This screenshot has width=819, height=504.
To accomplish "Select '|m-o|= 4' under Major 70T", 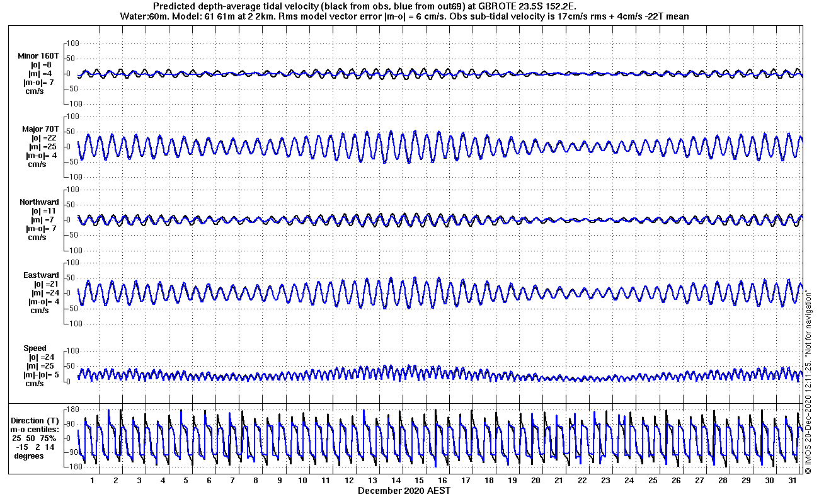I will click(x=43, y=156).
